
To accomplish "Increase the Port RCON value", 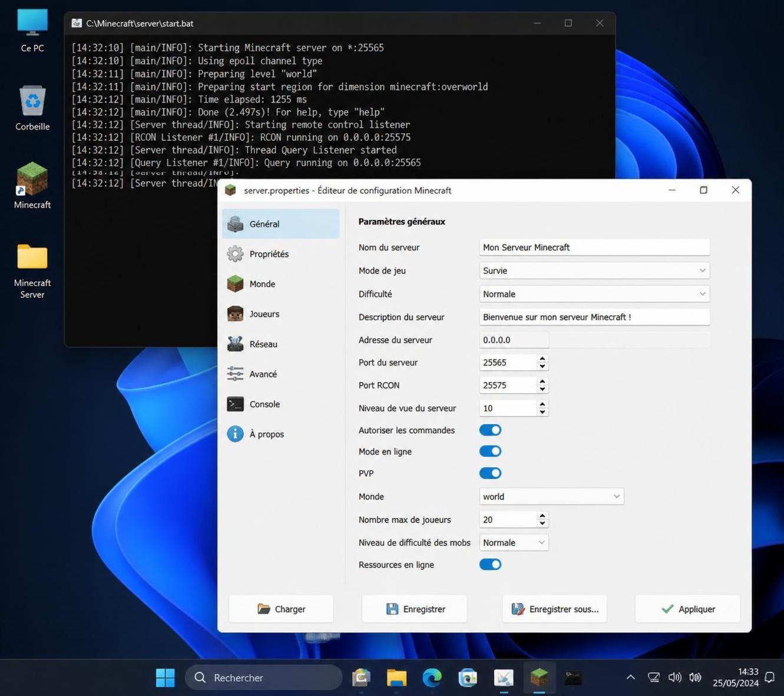I will 542,381.
